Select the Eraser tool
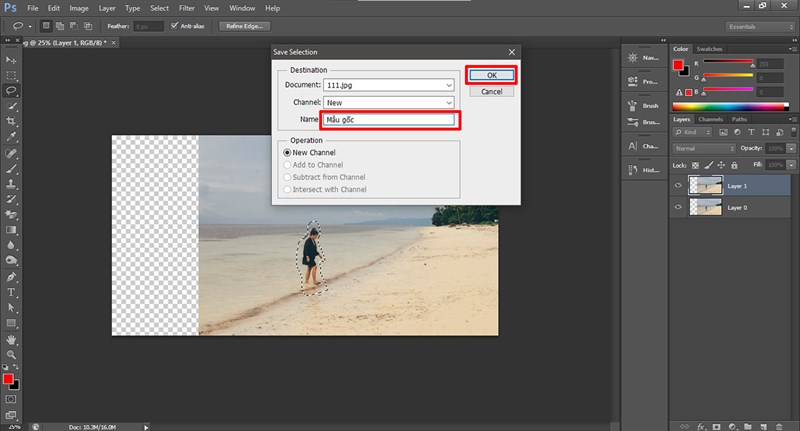The width and height of the screenshot is (800, 431). pos(11,214)
